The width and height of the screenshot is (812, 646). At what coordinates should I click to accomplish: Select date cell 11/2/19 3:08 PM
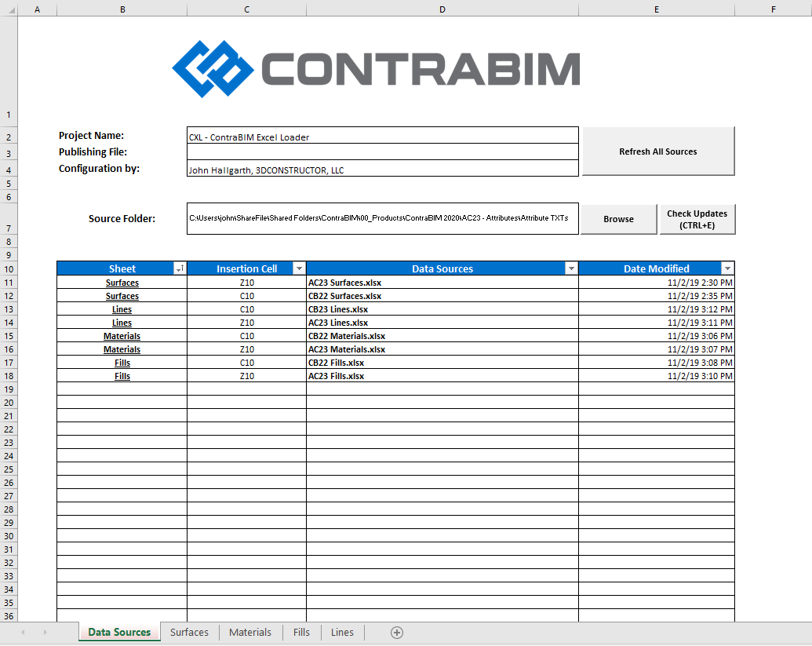click(657, 363)
